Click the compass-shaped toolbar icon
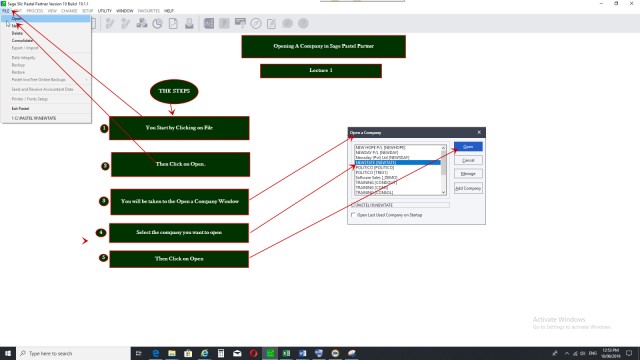This screenshot has height=360, width=640. pos(256,24)
